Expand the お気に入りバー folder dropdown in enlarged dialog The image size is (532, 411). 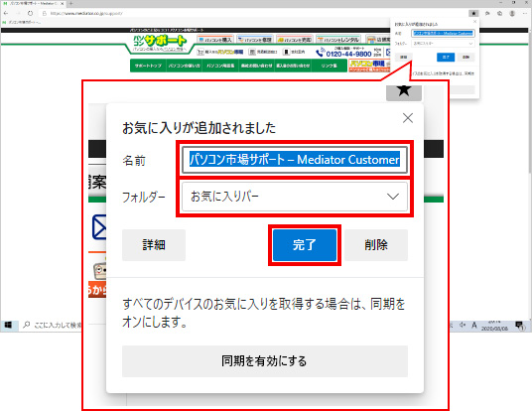click(295, 197)
